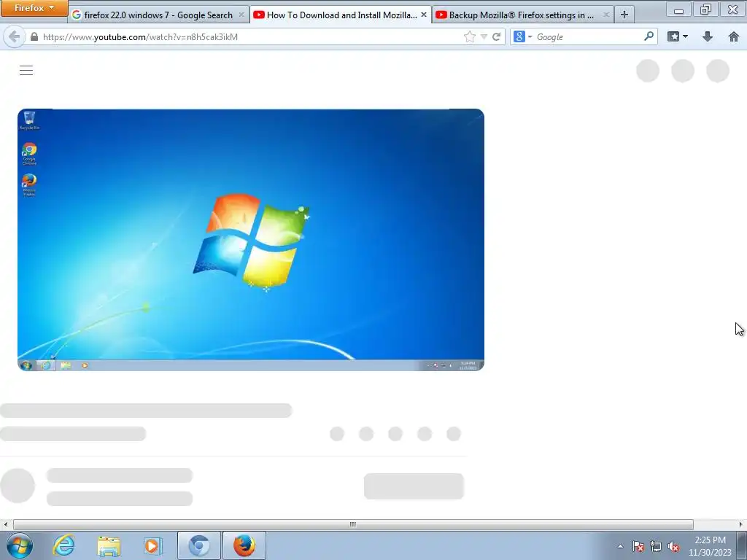Image resolution: width=747 pixels, height=560 pixels.
Task: Click the Windows 7 desktop video player
Action: click(x=251, y=239)
